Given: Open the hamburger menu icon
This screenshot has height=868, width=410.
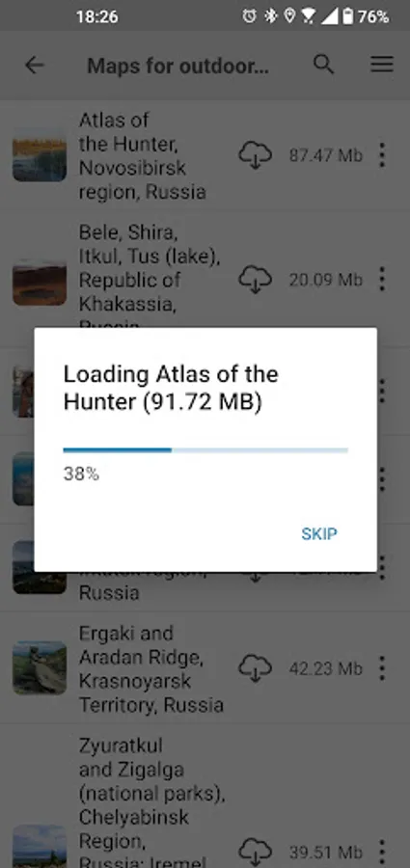Looking at the screenshot, I should (382, 65).
